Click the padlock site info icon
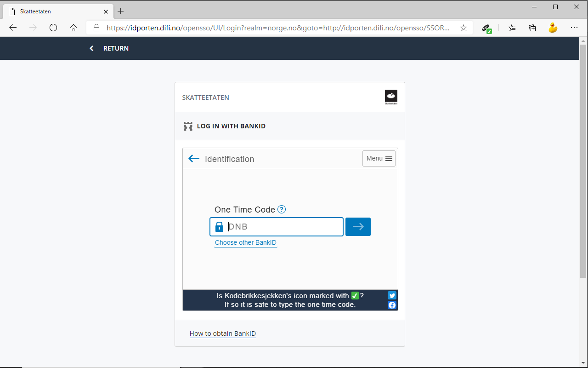 96,28
